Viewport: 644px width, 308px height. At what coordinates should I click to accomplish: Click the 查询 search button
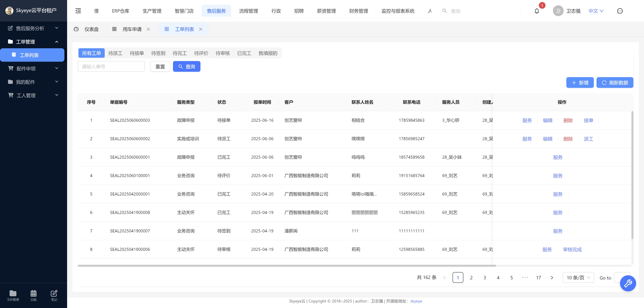[x=187, y=66]
